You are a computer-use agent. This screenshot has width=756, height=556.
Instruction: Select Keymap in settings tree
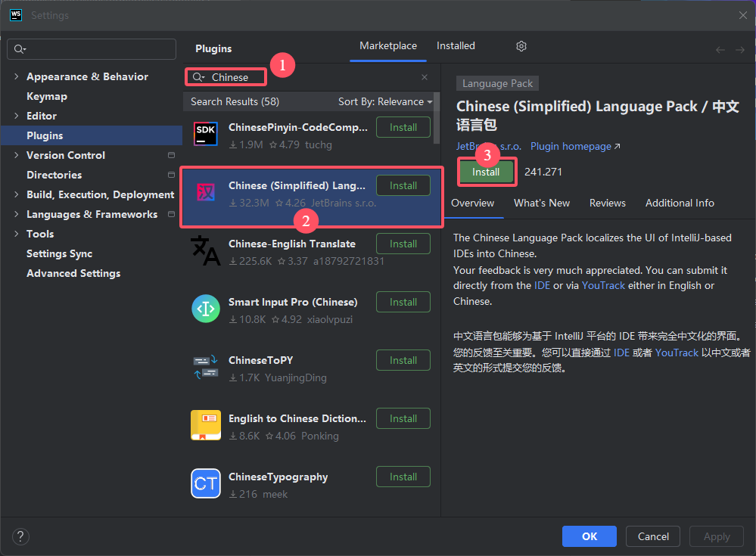tap(47, 96)
